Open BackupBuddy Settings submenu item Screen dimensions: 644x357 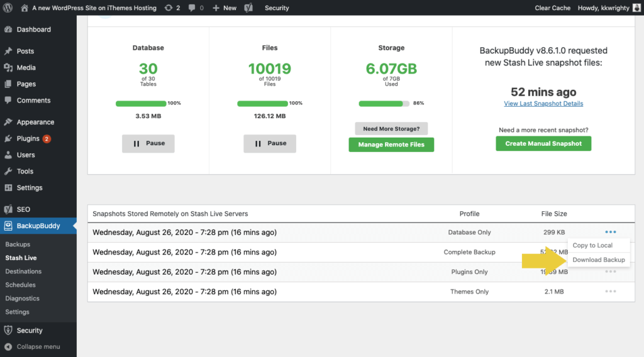(x=17, y=312)
